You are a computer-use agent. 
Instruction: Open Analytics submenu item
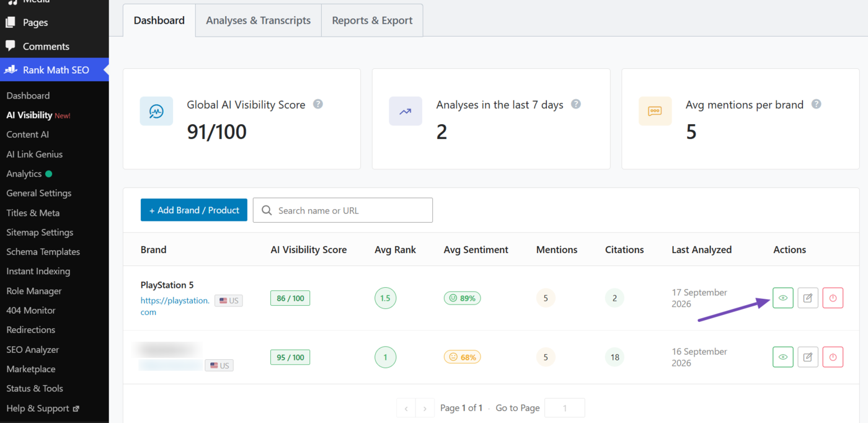click(x=24, y=174)
